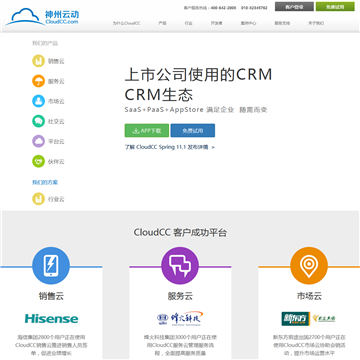This screenshot has width=360, height=360.
Task: Click the CloudCC 客户成功平台 heading
Action: tap(180, 232)
